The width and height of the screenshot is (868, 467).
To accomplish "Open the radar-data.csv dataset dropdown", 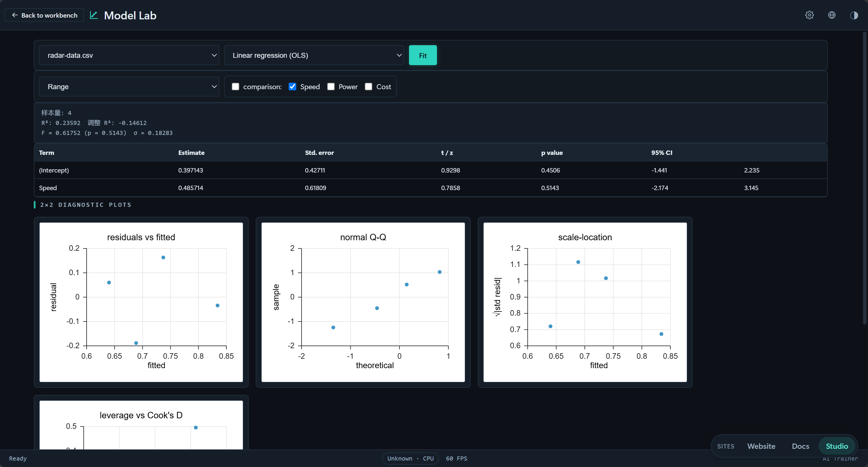I will [x=129, y=55].
